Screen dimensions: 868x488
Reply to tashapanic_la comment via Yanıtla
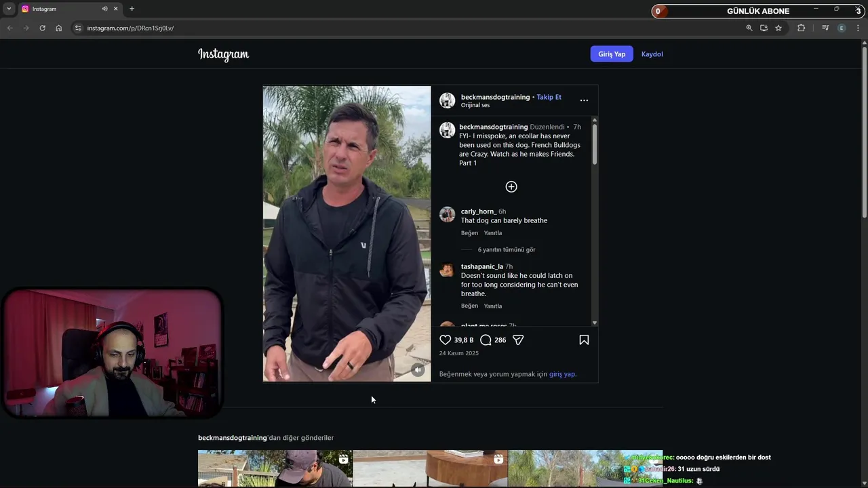point(493,306)
